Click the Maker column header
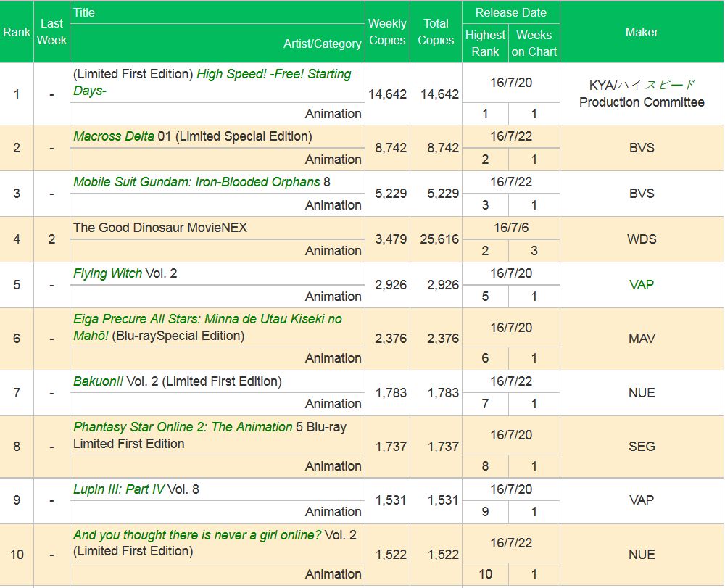 tap(642, 32)
